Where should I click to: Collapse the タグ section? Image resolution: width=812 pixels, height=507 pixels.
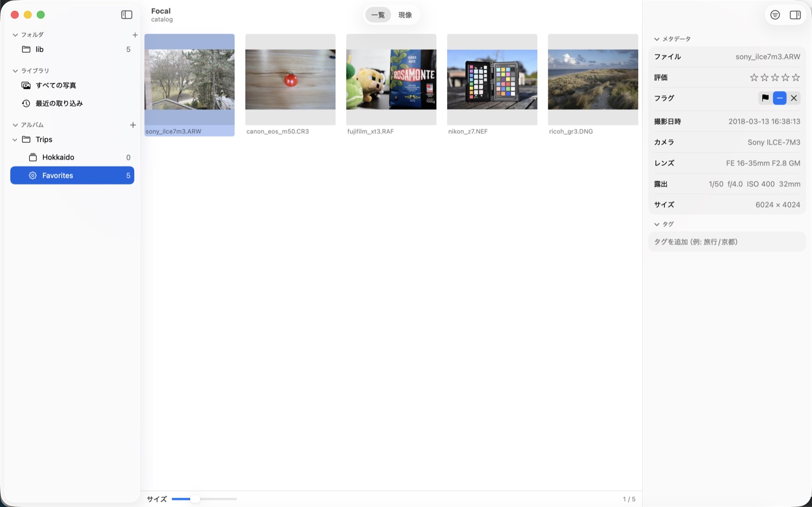657,224
